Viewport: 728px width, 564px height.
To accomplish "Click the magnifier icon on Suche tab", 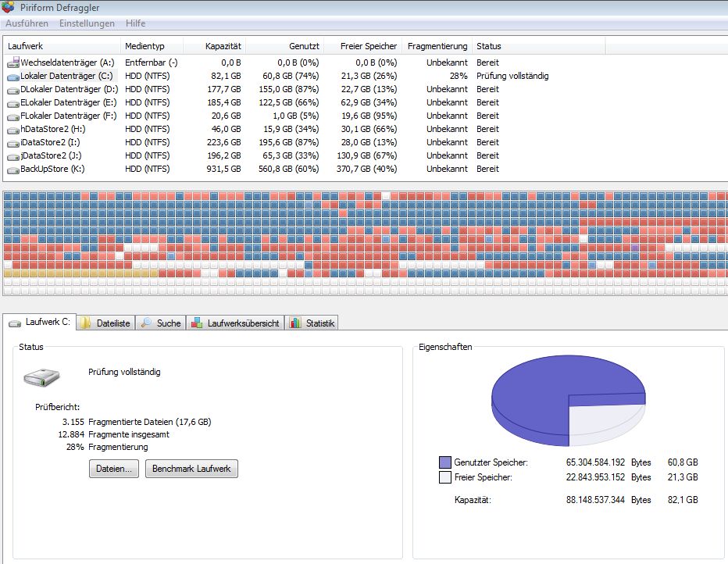I will coord(146,323).
